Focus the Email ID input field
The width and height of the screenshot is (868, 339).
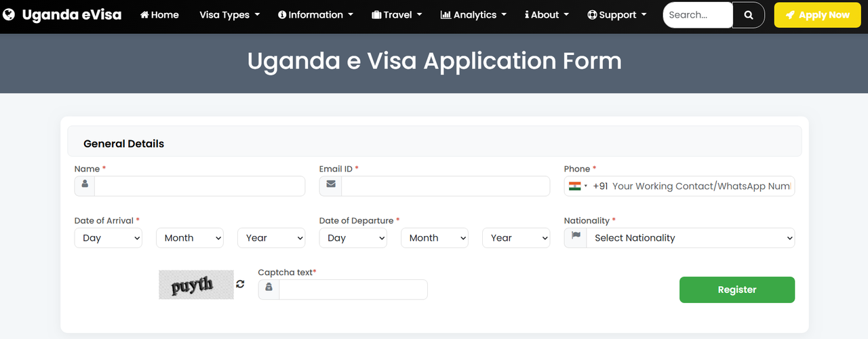[x=446, y=186]
